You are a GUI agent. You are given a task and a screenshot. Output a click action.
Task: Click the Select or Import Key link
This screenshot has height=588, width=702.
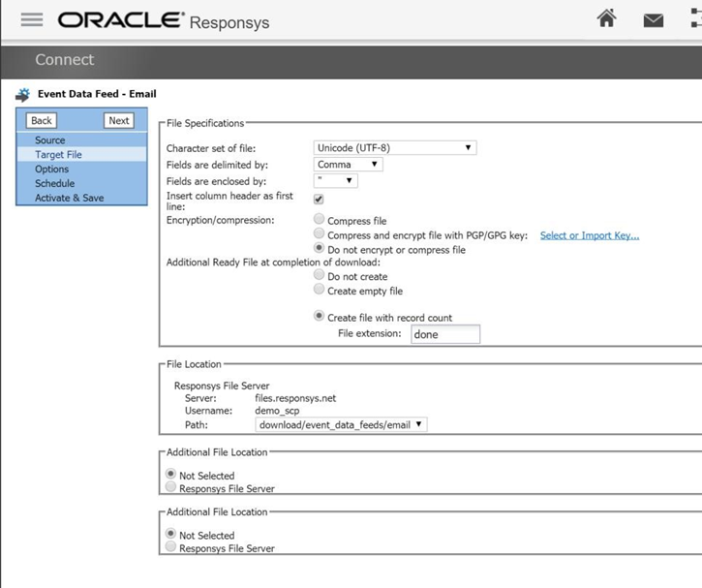tap(589, 235)
